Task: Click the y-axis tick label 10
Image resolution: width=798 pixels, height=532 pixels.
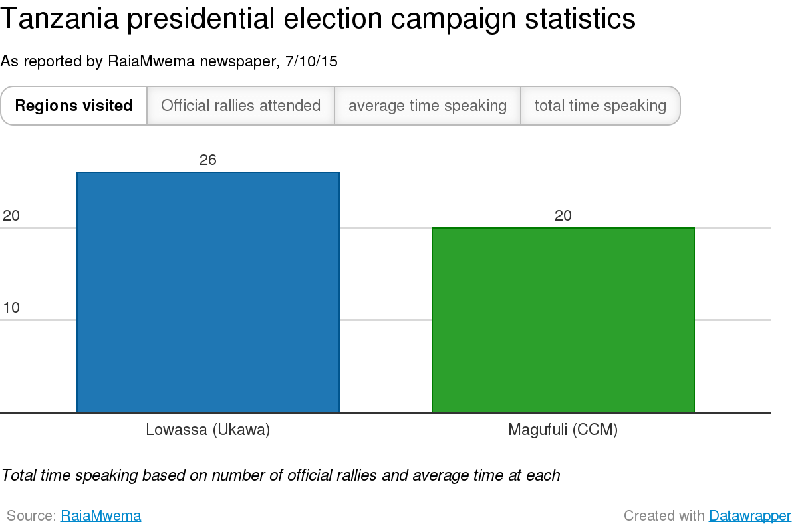Action: point(11,308)
